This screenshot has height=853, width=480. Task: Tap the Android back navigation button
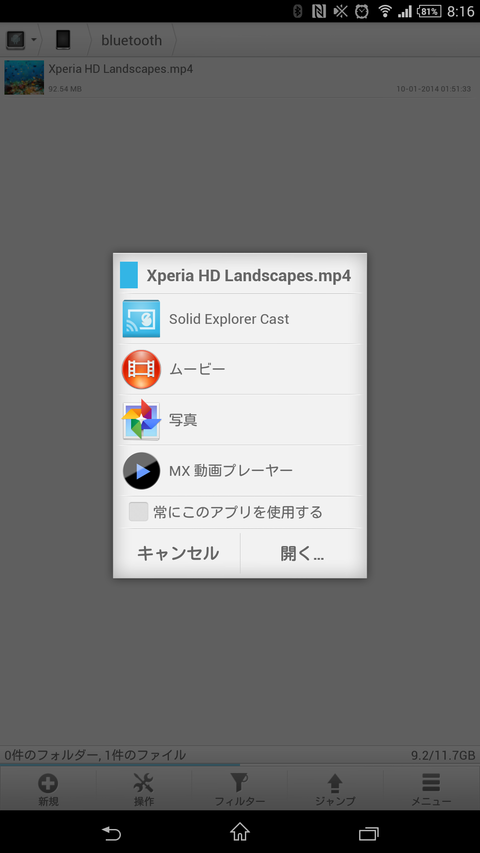pos(111,832)
